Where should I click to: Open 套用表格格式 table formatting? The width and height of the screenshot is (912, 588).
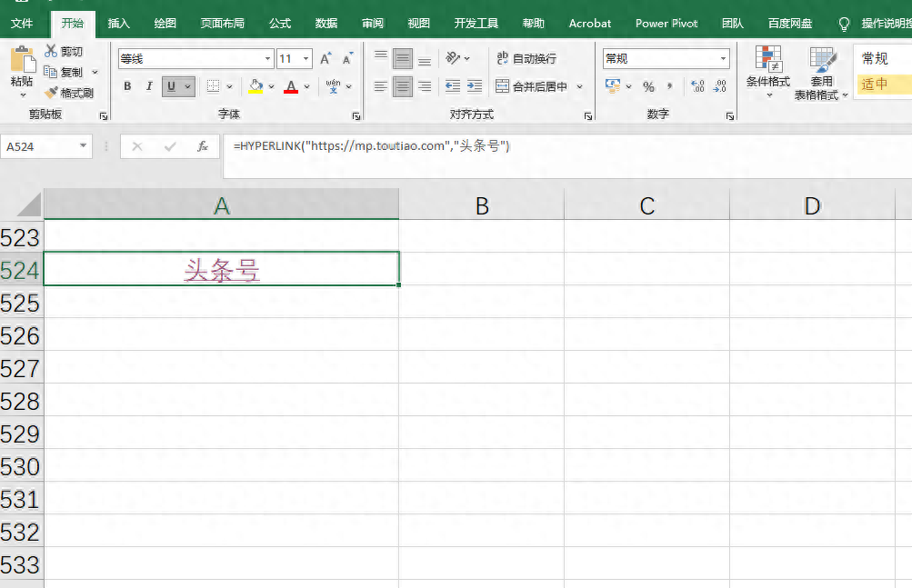(821, 74)
